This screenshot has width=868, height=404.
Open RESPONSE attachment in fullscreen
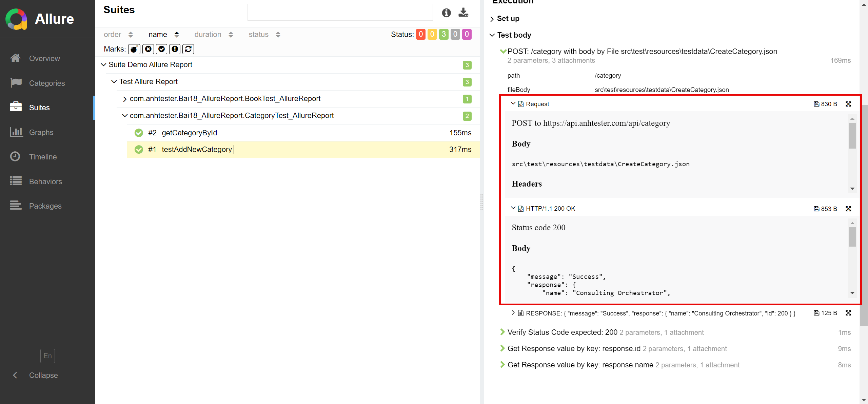(x=848, y=313)
